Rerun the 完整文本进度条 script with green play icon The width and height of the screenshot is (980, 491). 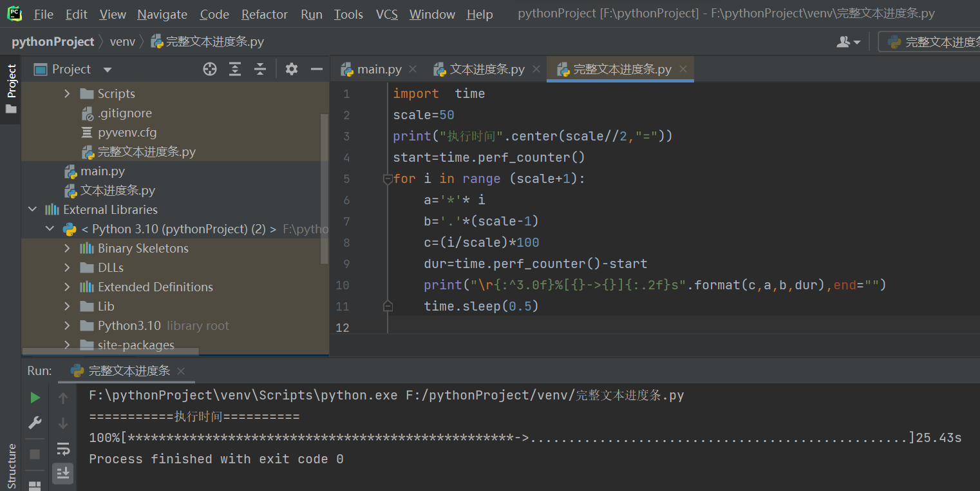(x=35, y=397)
